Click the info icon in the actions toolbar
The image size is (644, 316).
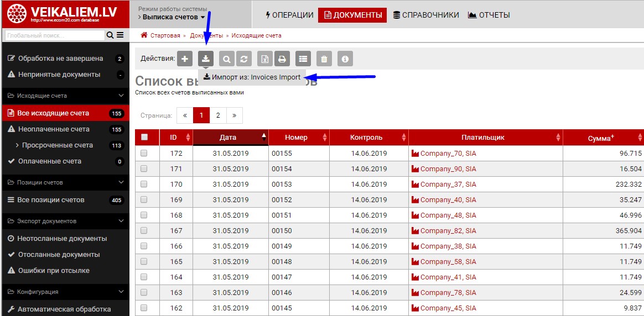pos(345,59)
